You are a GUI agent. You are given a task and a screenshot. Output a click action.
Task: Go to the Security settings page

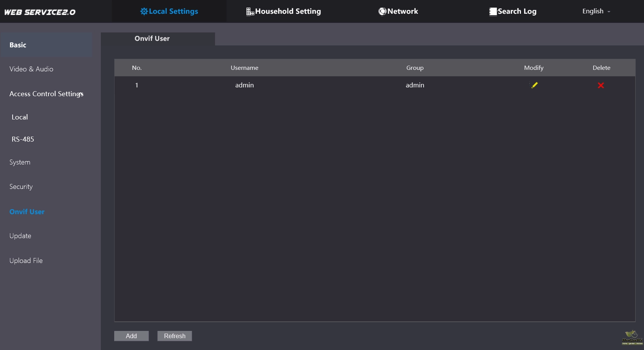(x=21, y=187)
